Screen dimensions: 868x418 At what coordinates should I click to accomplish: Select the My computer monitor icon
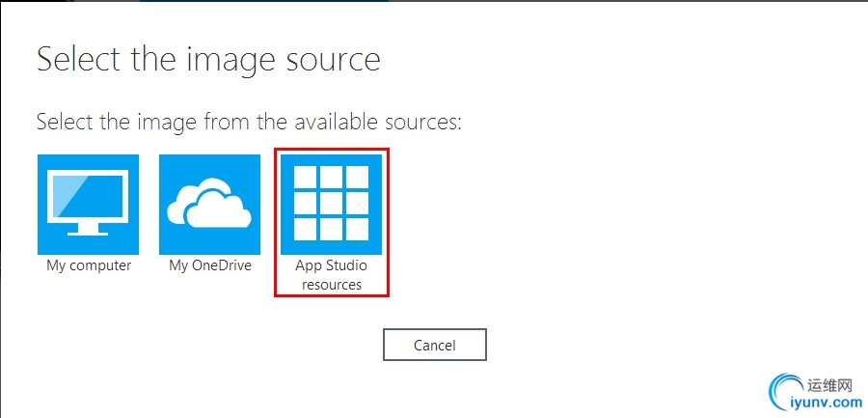(88, 204)
